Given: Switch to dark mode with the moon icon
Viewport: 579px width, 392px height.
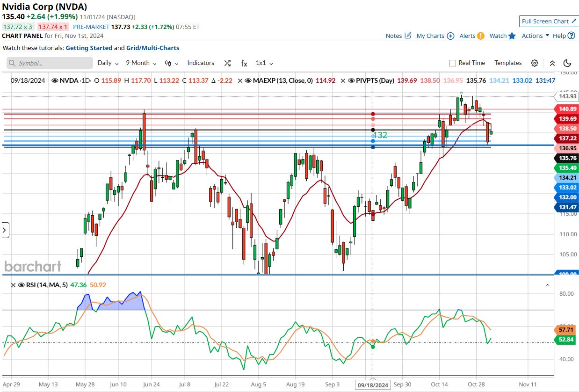Looking at the screenshot, I should [568, 63].
